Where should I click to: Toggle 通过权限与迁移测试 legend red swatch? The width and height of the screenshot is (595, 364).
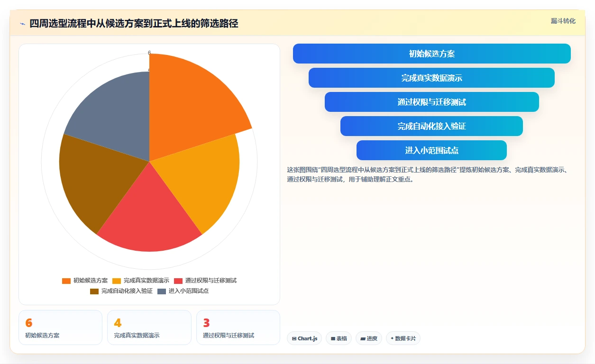pyautogui.click(x=178, y=281)
